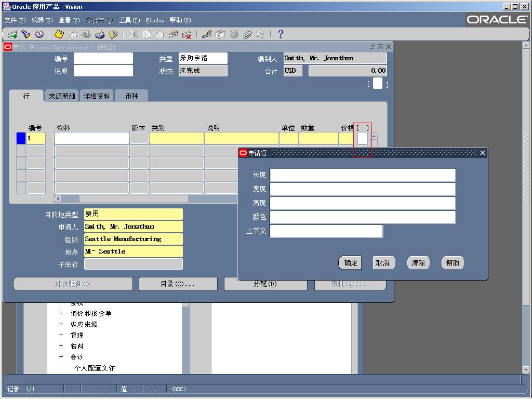Click the header 说明 input field
Viewport: 532px width, 399px height.
103,71
